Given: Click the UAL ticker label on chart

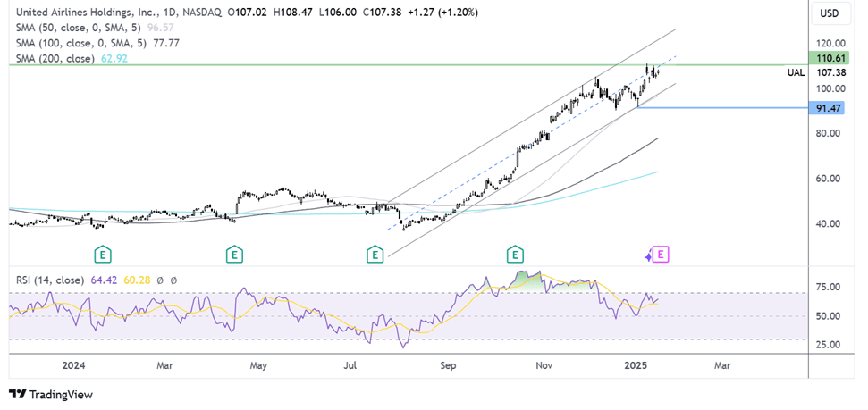Looking at the screenshot, I should pyautogui.click(x=796, y=72).
